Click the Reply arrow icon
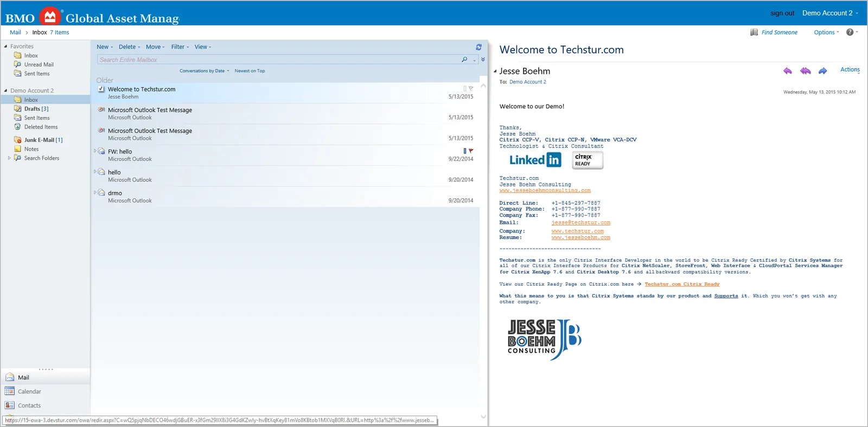Image resolution: width=868 pixels, height=427 pixels. (x=788, y=71)
